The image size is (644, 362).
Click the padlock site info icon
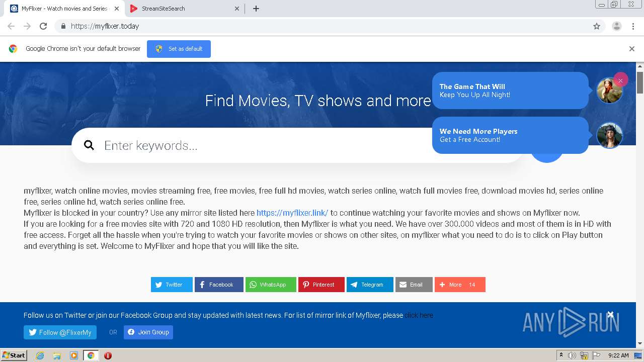pos(63,26)
